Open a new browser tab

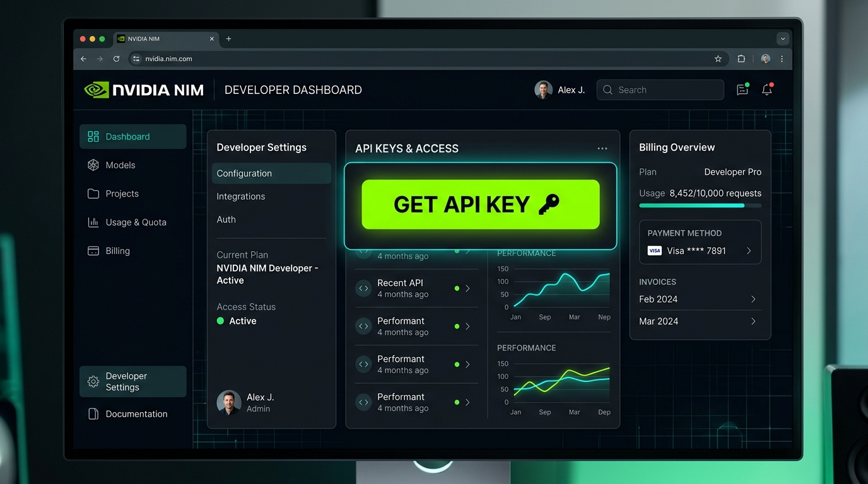click(228, 39)
